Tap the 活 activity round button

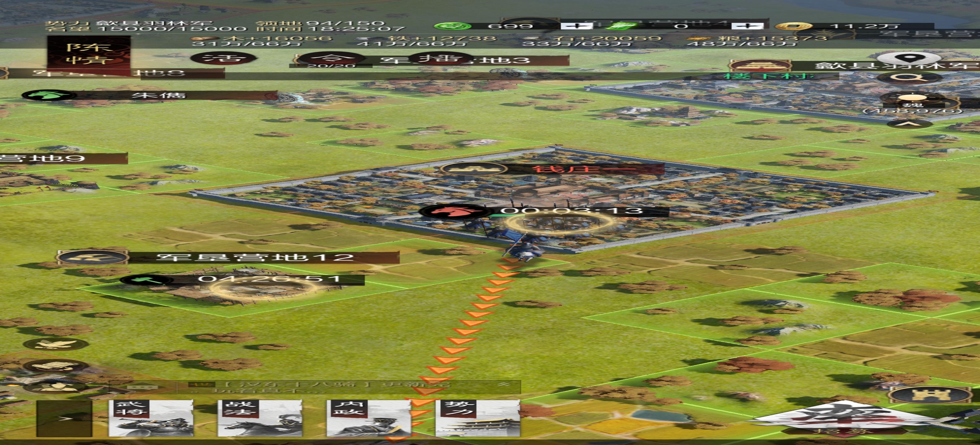(x=223, y=58)
